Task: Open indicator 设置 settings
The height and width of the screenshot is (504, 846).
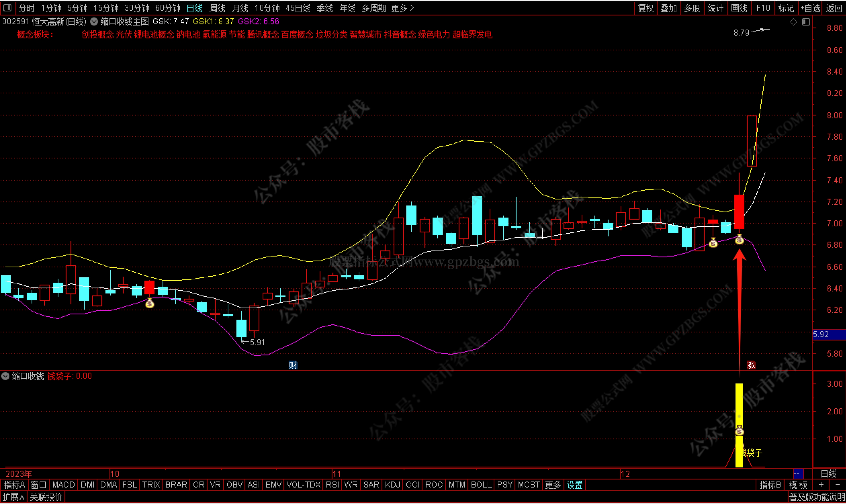Action: point(575,485)
